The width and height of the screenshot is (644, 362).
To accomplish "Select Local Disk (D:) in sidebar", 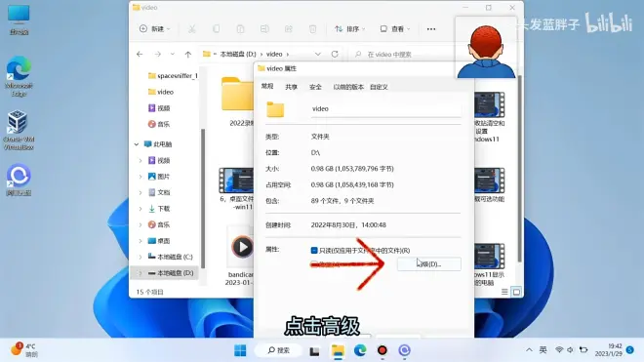I will (x=171, y=273).
